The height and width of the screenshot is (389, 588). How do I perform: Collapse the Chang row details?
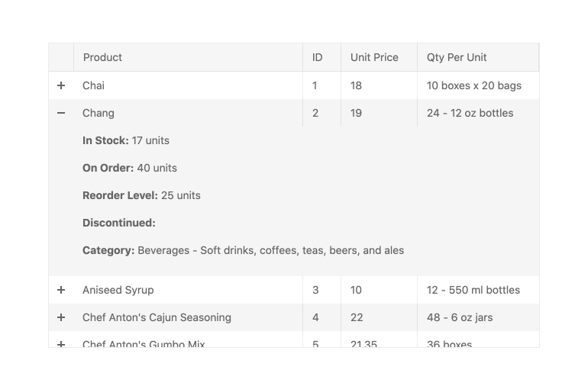61,113
